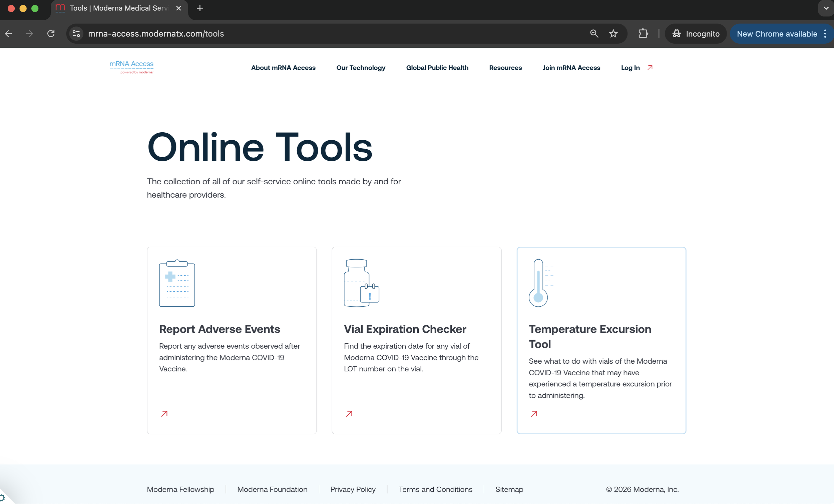Open Temperature Excursion Tool heading
This screenshot has width=834, height=504.
590,337
